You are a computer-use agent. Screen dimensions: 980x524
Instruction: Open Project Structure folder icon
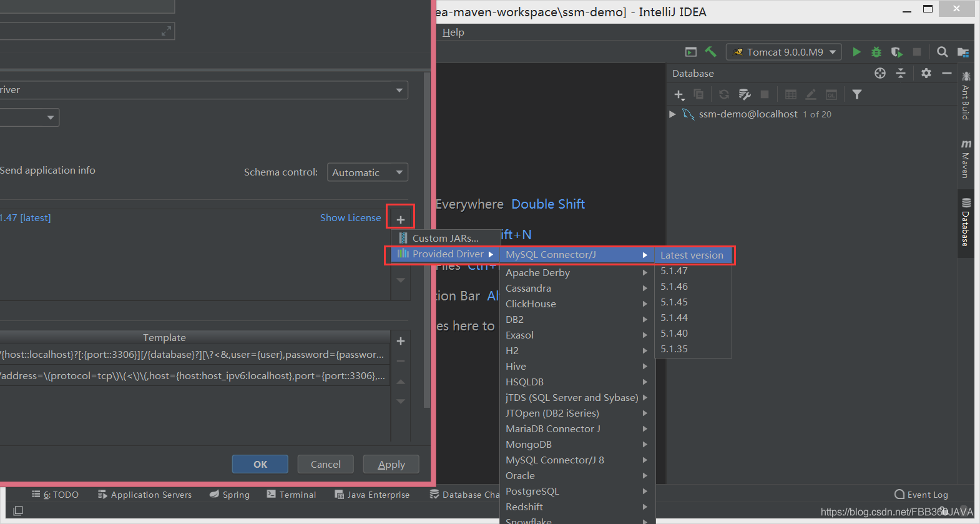963,52
